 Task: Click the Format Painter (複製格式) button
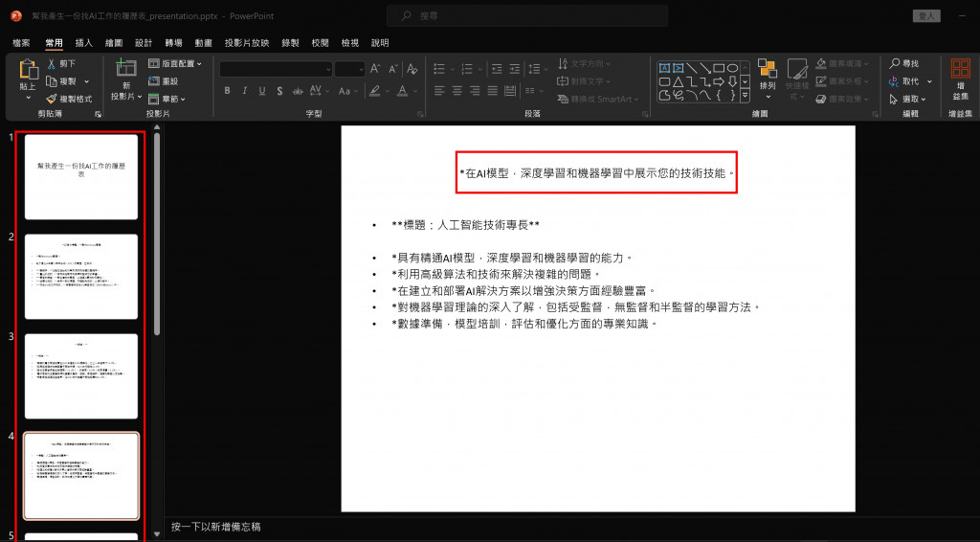click(x=69, y=99)
